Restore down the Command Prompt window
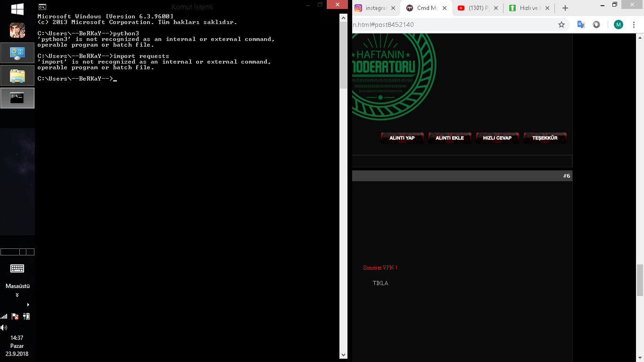 pyautogui.click(x=320, y=5)
